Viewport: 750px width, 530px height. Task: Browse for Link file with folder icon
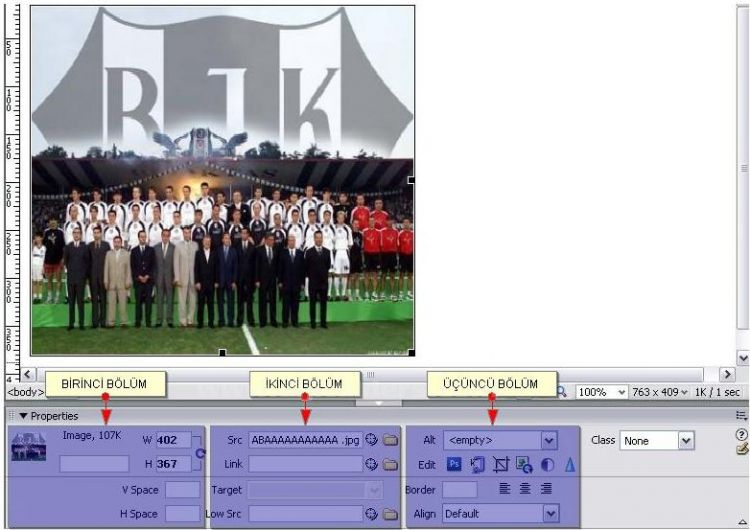pos(390,464)
